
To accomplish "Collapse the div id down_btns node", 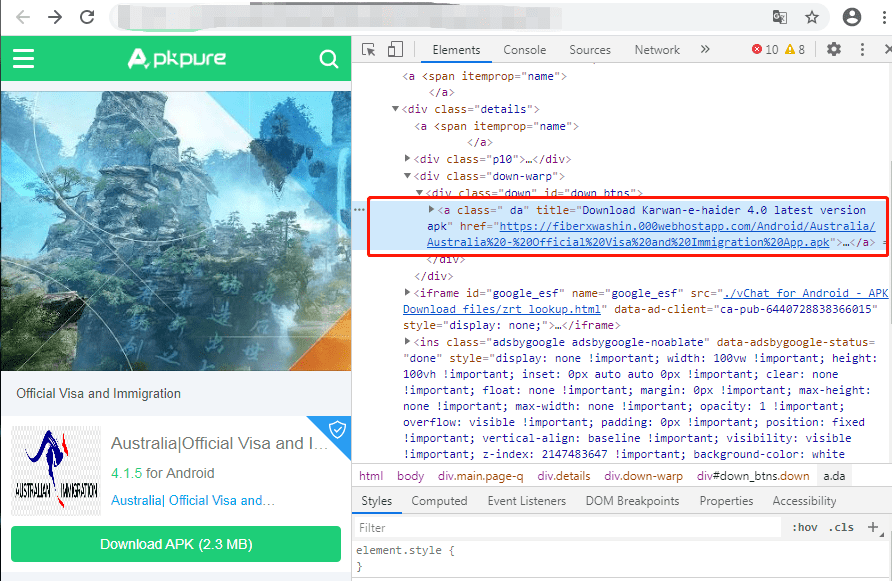I will coord(419,193).
